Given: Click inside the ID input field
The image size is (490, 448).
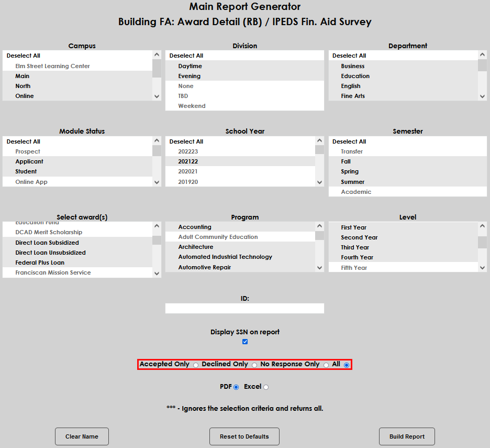Looking at the screenshot, I should 244,308.
